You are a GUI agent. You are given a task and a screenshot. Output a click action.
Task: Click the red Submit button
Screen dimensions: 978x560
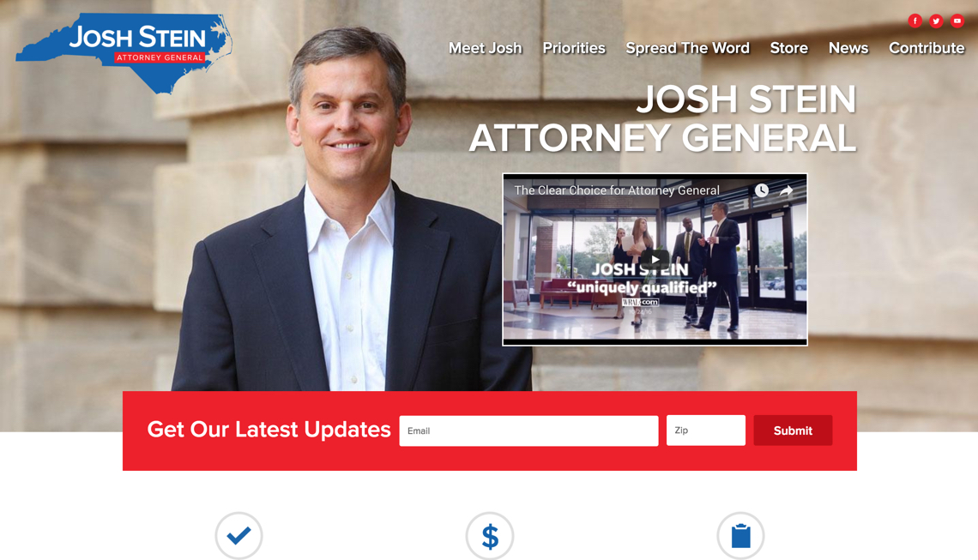pos(793,431)
